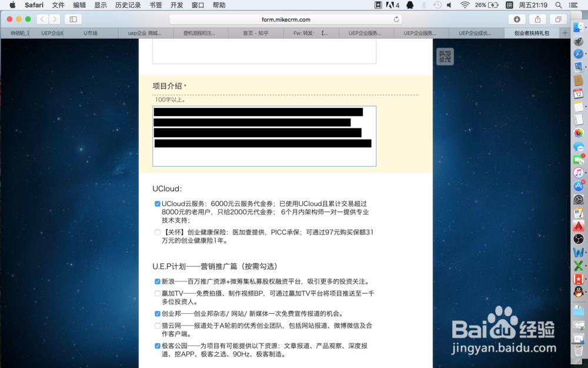Uncheck the UCloud云服务 checkbox
Image resolution: width=588 pixels, height=368 pixels.
[158, 204]
